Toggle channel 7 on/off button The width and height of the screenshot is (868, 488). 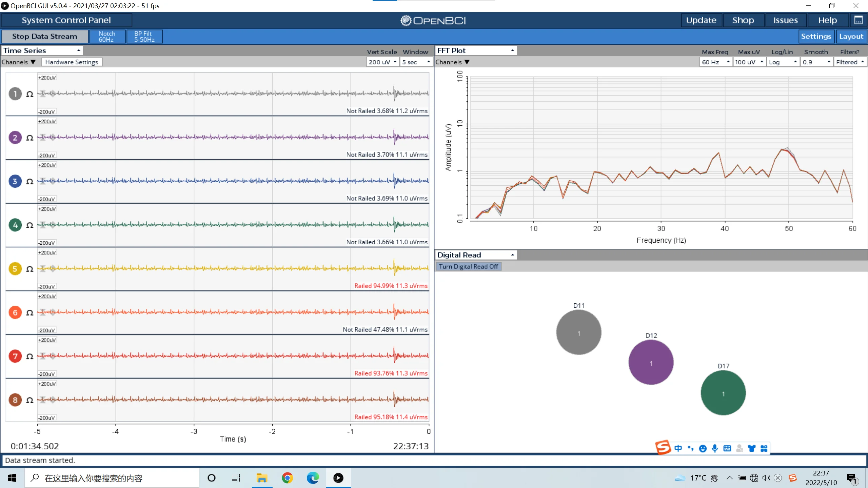(15, 356)
